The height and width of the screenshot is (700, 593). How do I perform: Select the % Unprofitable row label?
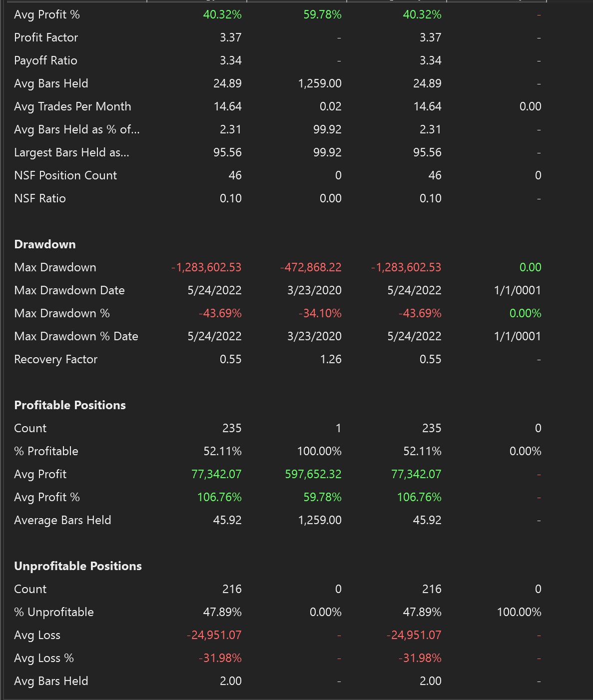click(54, 612)
